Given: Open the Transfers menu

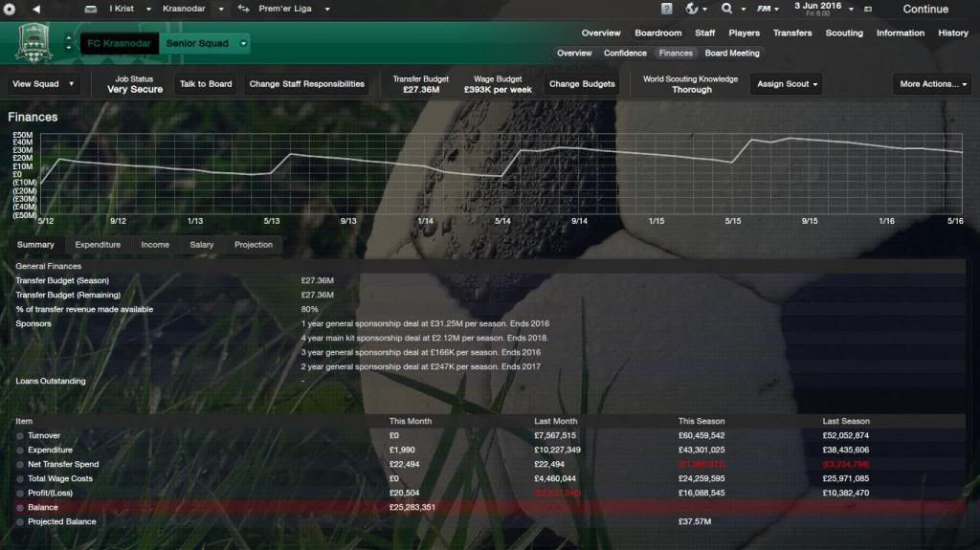Looking at the screenshot, I should [792, 33].
